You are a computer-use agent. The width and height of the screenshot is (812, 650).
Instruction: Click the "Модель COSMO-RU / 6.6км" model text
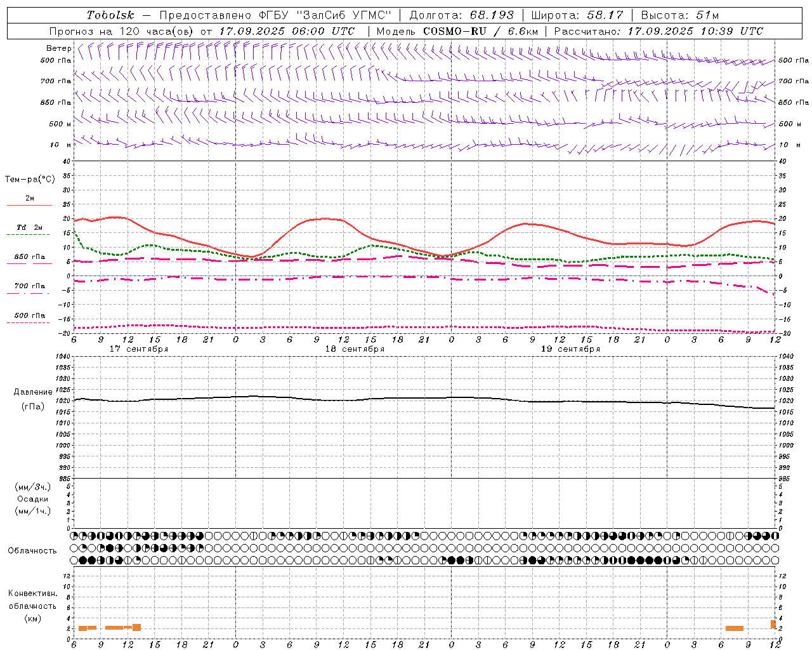click(x=457, y=31)
